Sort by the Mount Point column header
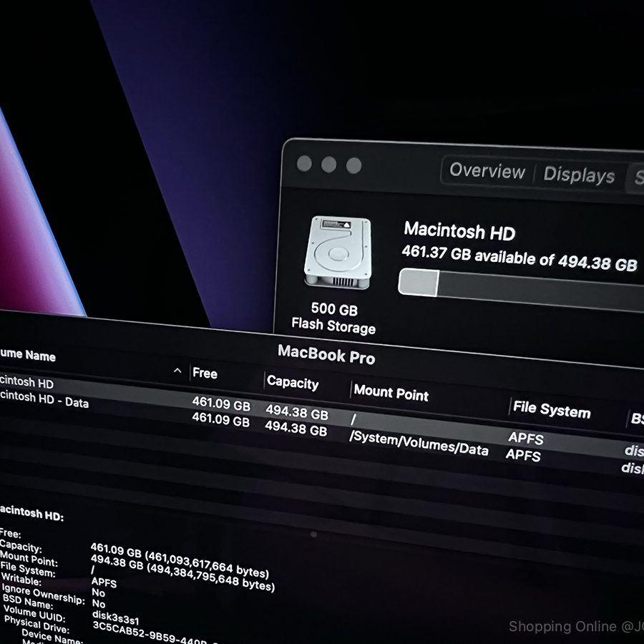Screen dimensions: 644x644 (391, 393)
